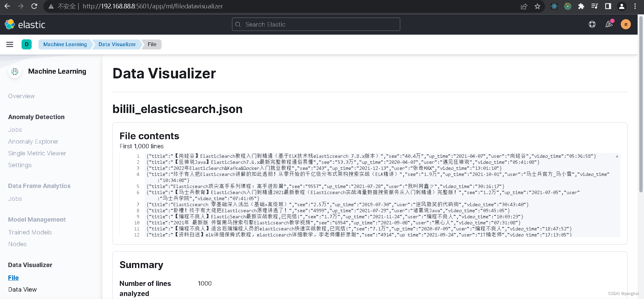Viewport: 644px width, 299px height.
Task: Open the media control playlist icon
Action: (x=595, y=6)
